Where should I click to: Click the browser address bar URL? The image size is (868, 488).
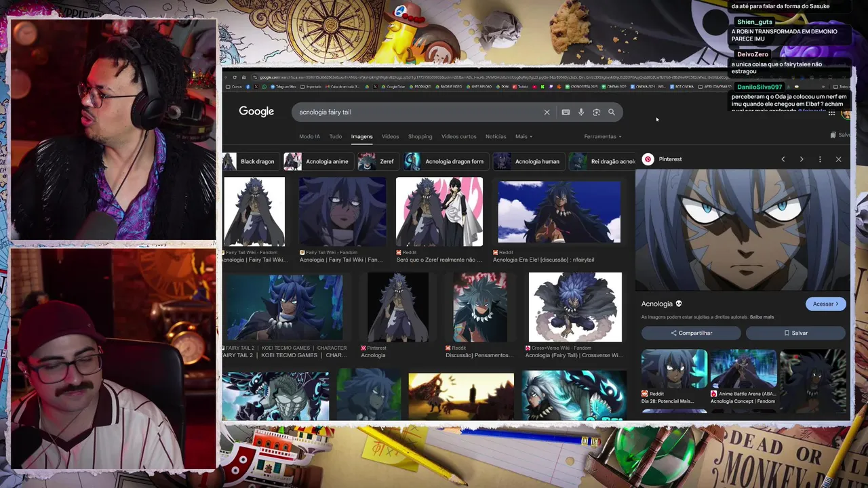click(488, 77)
